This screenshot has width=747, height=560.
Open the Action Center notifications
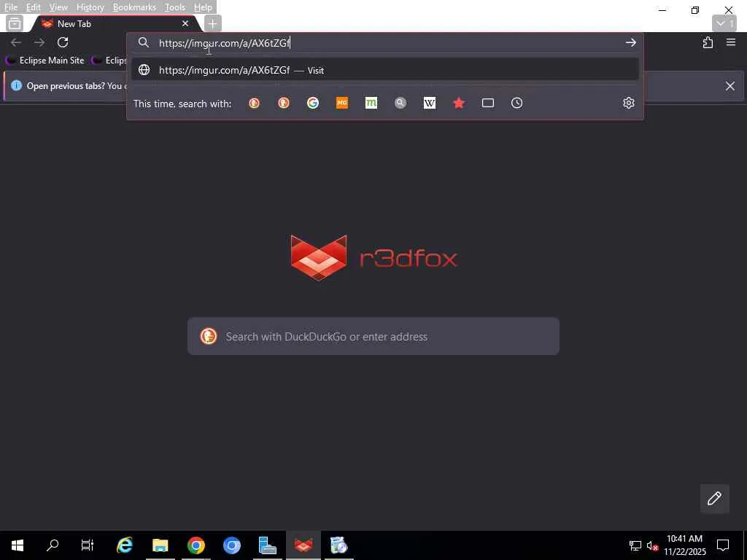723,545
